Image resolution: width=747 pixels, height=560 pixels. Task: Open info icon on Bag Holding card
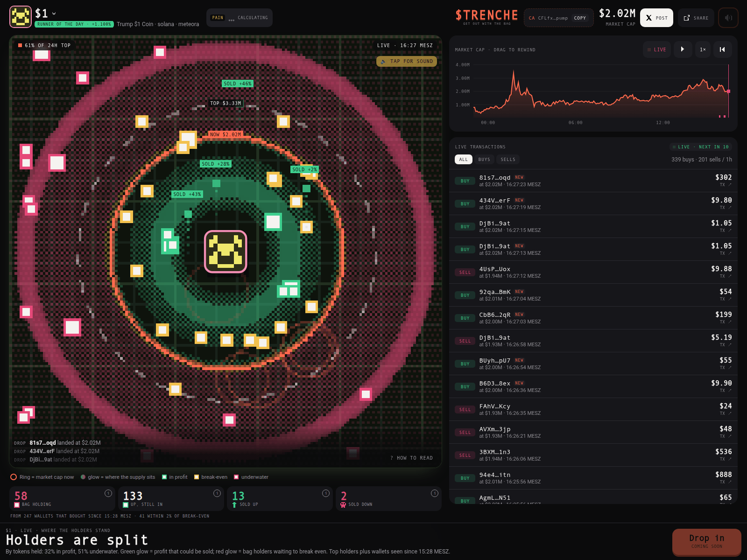click(x=108, y=493)
